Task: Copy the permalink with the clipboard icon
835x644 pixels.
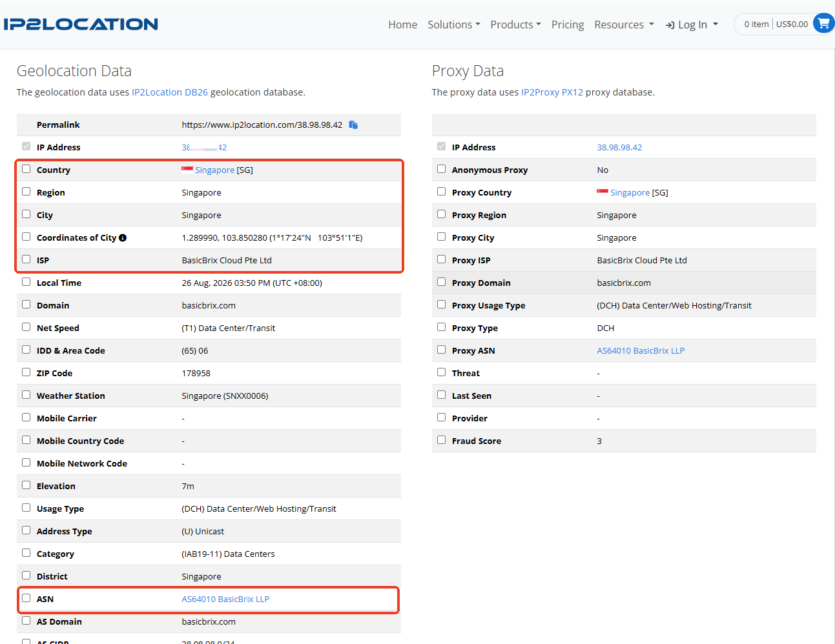Action: [353, 125]
